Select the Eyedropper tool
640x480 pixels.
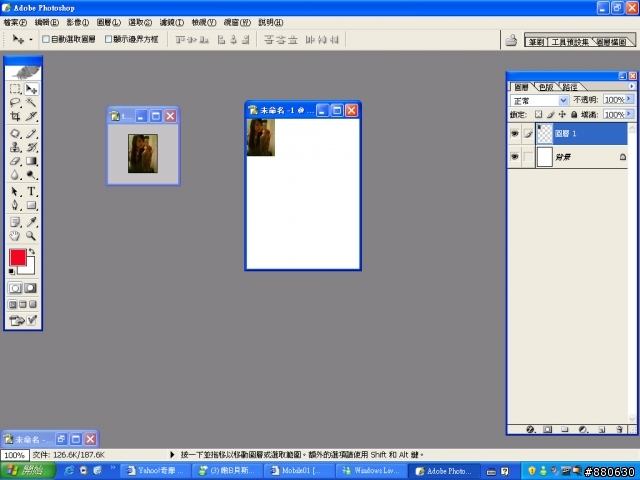coord(31,222)
